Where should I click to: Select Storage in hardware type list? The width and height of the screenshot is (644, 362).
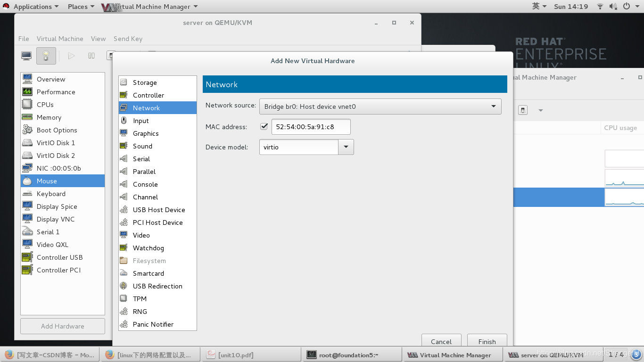point(157,82)
